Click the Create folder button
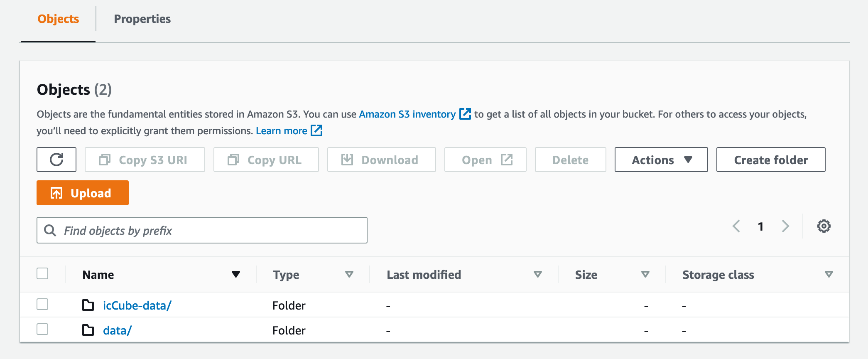This screenshot has height=359, width=868. click(x=770, y=160)
